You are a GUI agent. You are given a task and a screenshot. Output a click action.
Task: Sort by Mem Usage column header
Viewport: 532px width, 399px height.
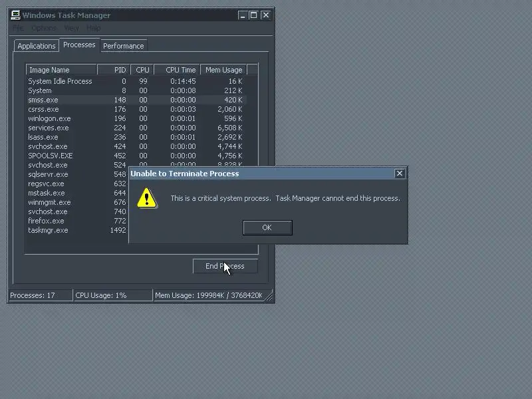tap(224, 70)
